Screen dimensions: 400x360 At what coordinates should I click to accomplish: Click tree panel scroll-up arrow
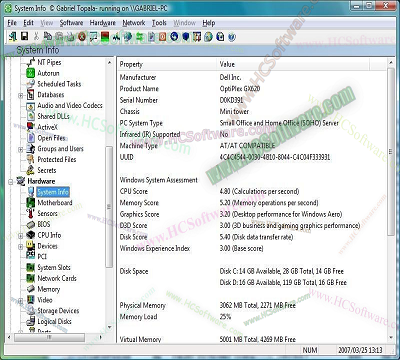point(109,63)
